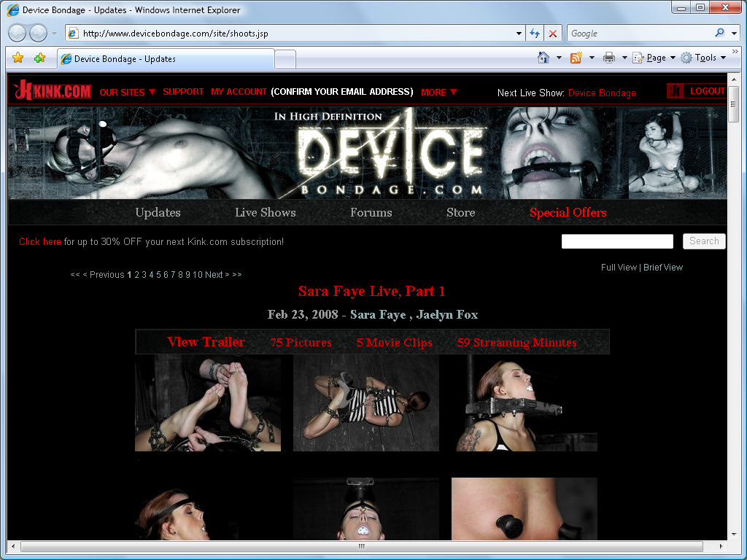This screenshot has height=560, width=747.
Task: Click the vertical scrollbar thumb
Action: 734,104
